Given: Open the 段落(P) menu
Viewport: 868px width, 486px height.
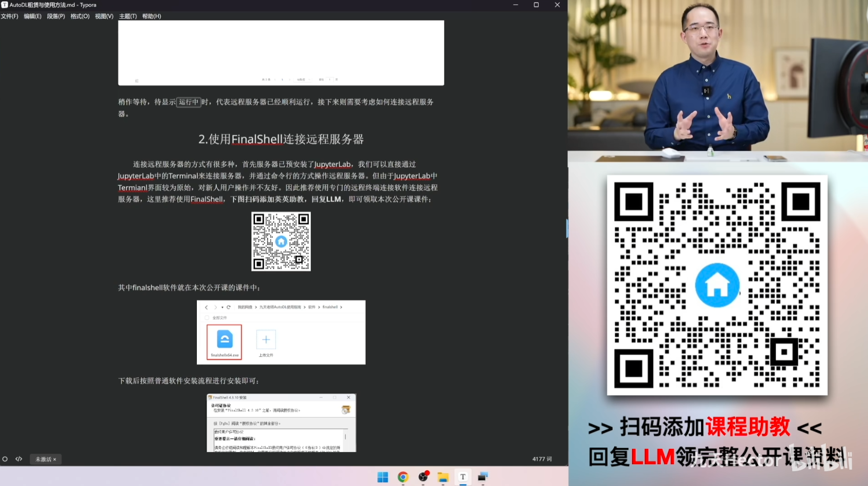Looking at the screenshot, I should (x=56, y=16).
